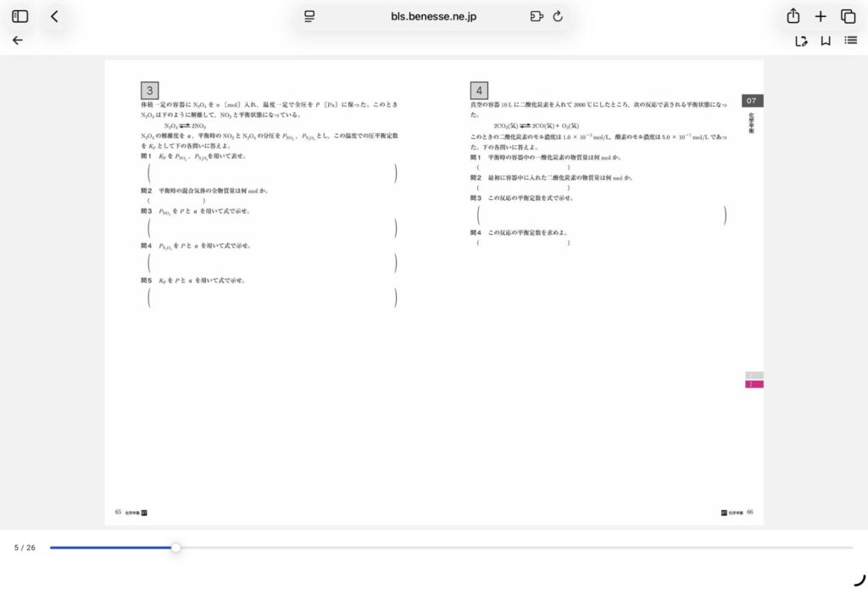Show the tab overview
Viewport: 868px width, 589px height.
point(848,16)
